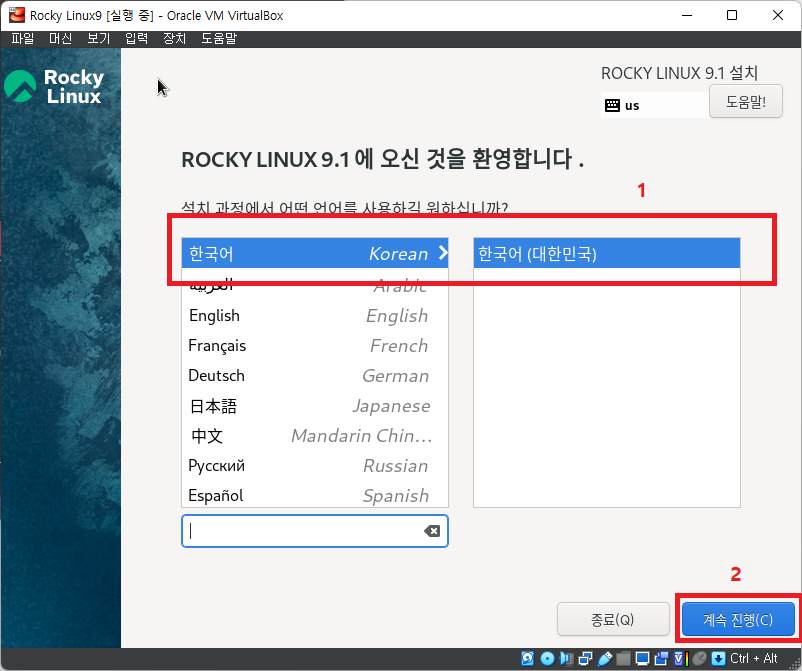Click the hard disk activity status icon

coord(527,658)
